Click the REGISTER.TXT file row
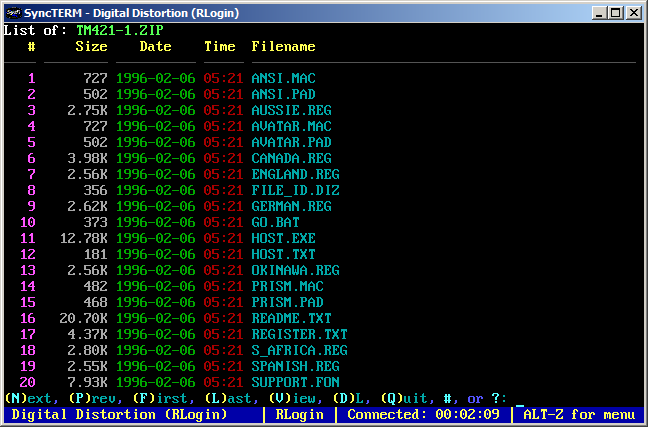Viewport: 648px width, 427px height. tap(299, 334)
